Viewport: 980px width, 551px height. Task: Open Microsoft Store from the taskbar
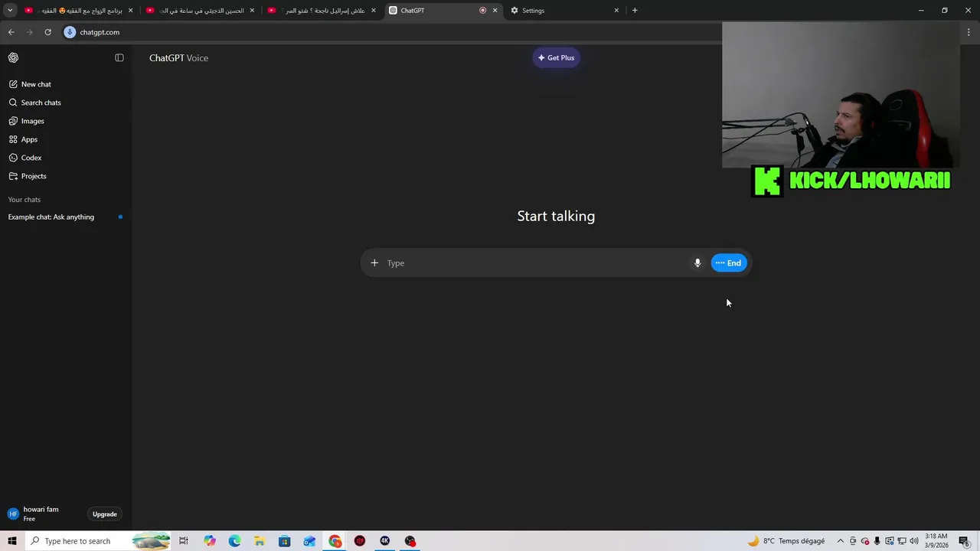click(x=285, y=541)
